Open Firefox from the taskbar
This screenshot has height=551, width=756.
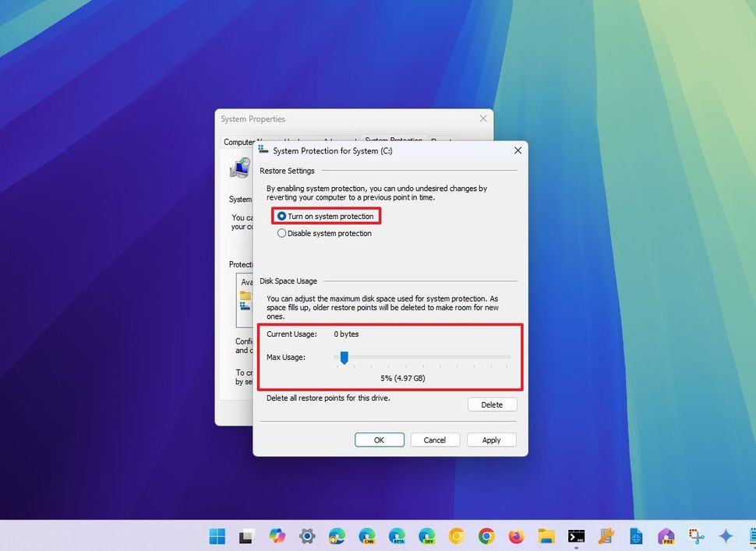tap(517, 536)
